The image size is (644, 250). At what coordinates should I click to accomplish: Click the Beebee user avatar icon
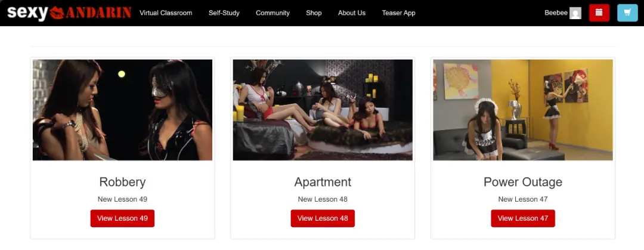click(575, 13)
